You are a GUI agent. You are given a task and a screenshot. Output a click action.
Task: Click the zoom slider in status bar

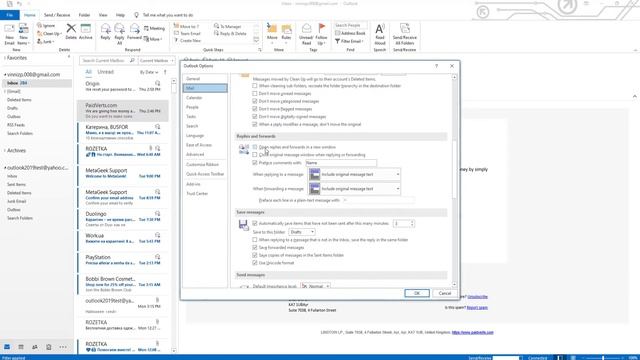tap(603, 358)
